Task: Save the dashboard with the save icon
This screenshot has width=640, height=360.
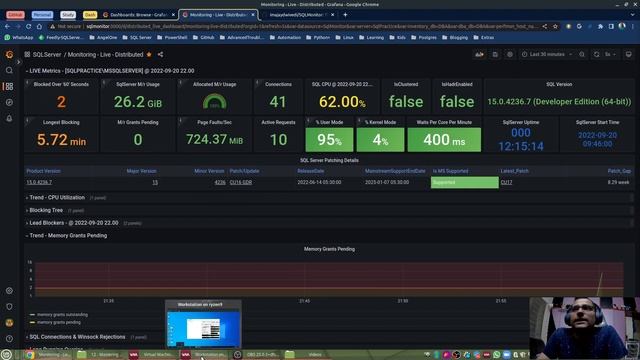Action: coord(495,54)
